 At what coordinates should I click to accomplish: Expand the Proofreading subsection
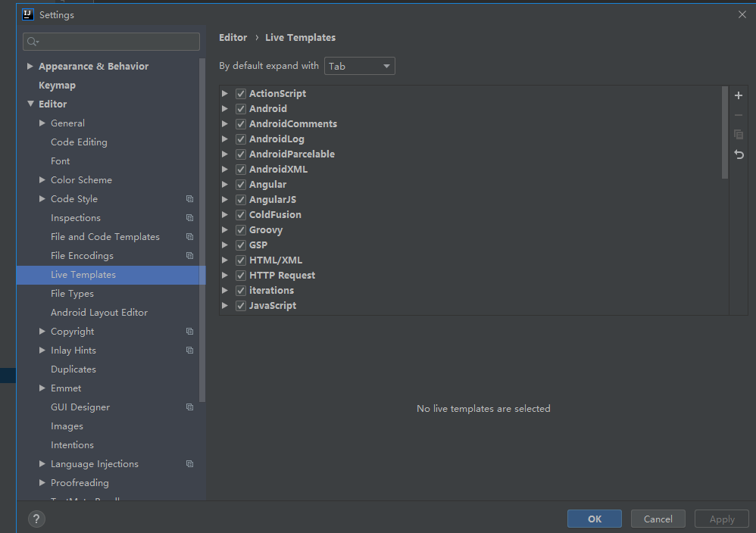(42, 482)
